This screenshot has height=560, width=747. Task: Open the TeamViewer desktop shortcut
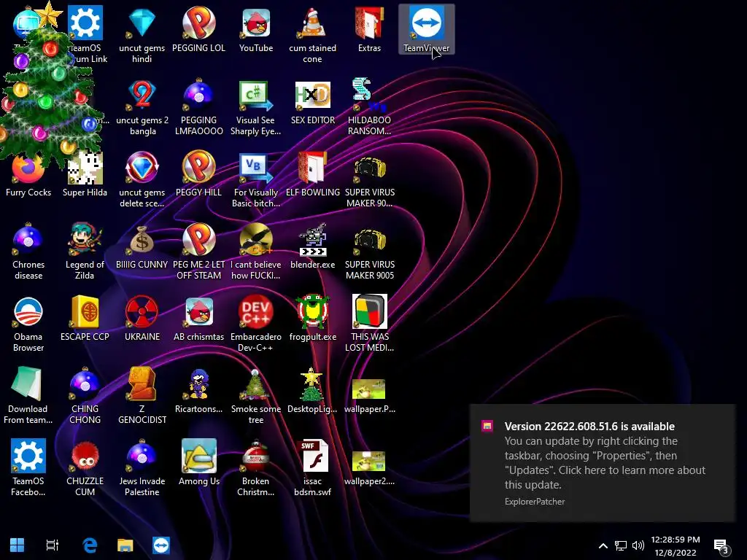[x=426, y=29]
